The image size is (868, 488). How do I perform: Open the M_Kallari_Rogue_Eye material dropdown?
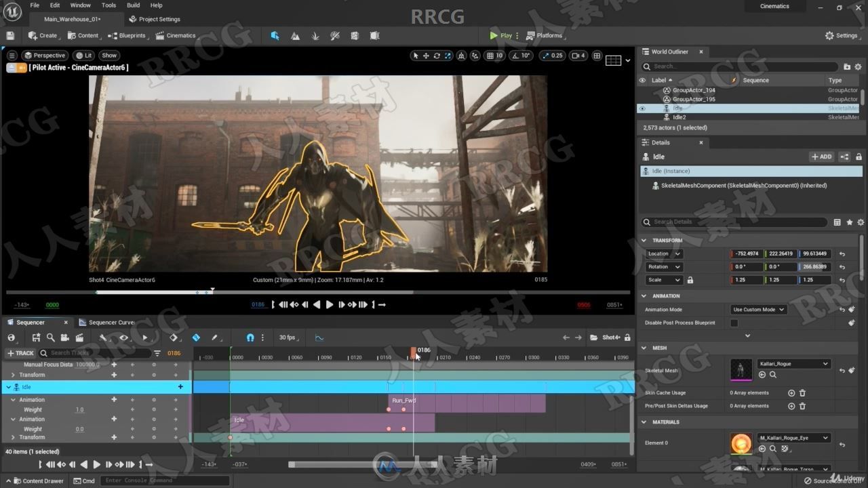pyautogui.click(x=793, y=438)
